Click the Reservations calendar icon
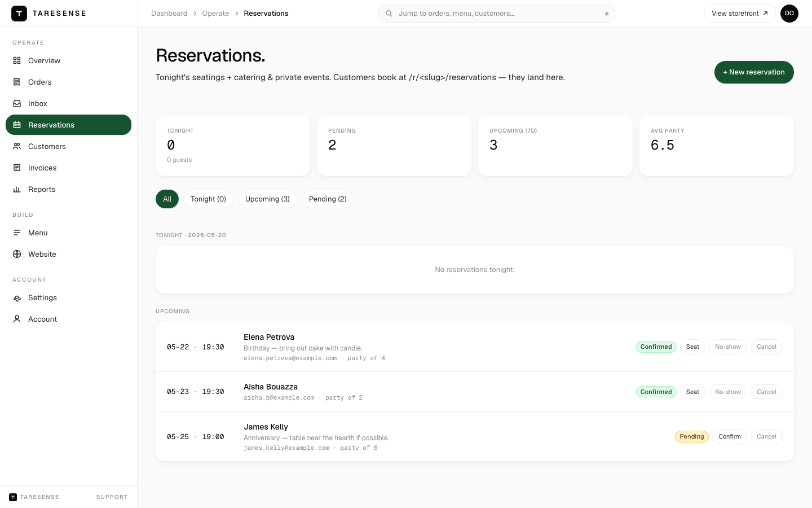This screenshot has width=812, height=508. [x=17, y=125]
